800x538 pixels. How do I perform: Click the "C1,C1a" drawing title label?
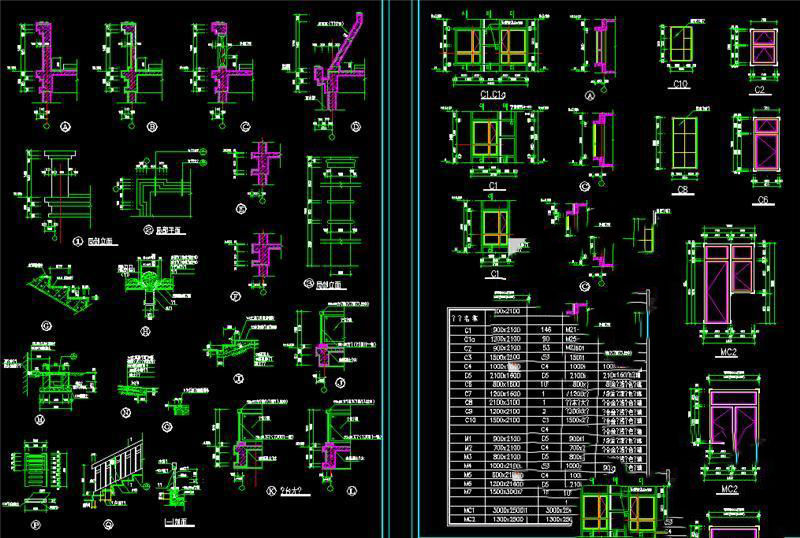click(484, 94)
